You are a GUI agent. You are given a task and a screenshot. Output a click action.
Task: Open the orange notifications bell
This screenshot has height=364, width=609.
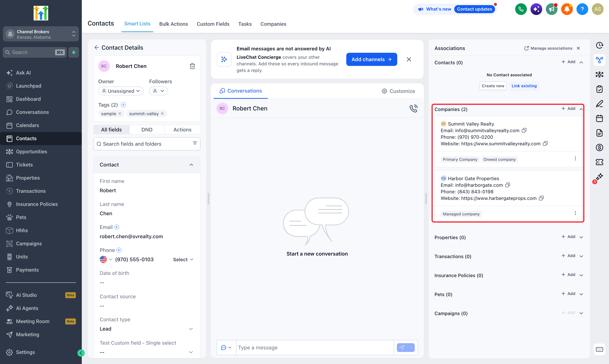567,9
